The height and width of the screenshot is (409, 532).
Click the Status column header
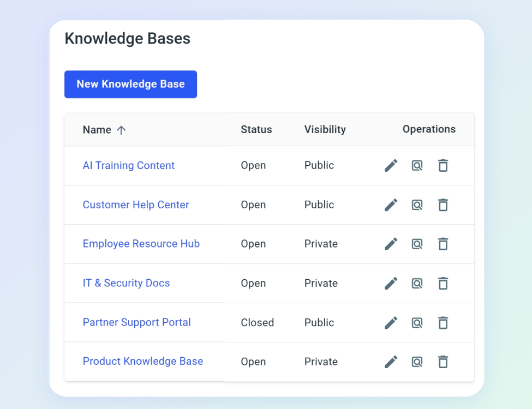point(256,130)
